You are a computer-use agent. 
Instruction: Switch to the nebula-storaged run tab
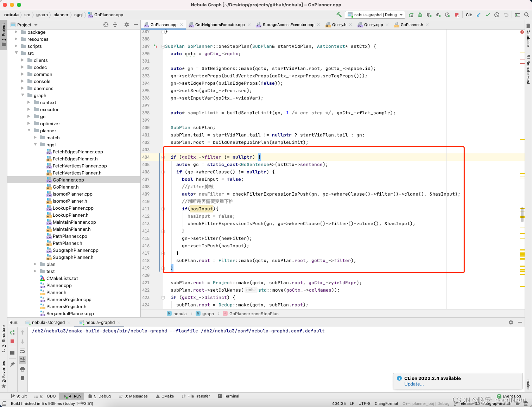(x=48, y=322)
